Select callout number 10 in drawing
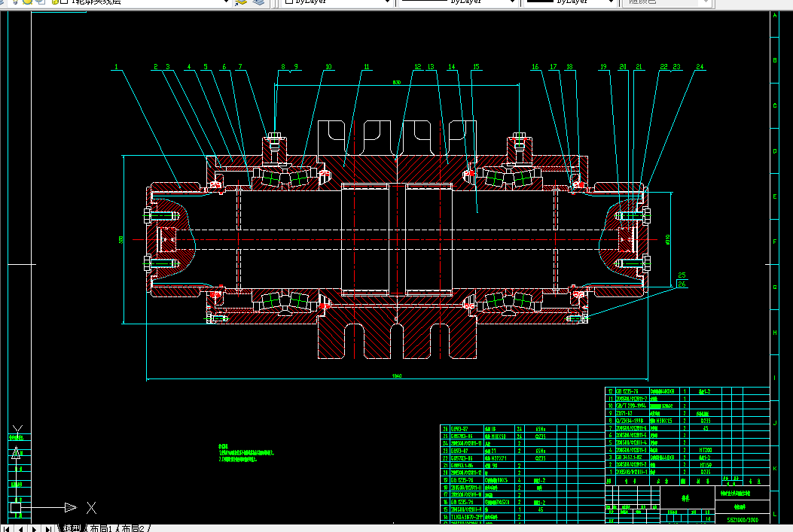The width and height of the screenshot is (793, 532). point(329,67)
